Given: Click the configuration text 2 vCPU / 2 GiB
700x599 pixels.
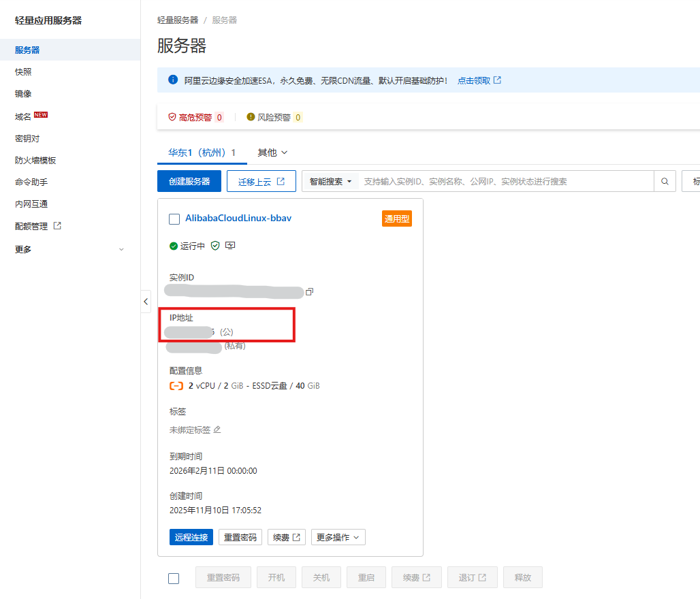Looking at the screenshot, I should point(216,386).
